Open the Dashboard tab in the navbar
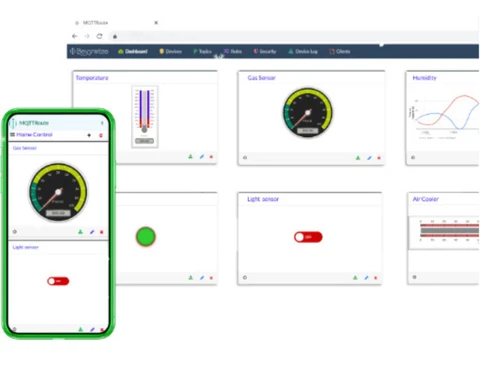The width and height of the screenshot is (500, 375). pyautogui.click(x=133, y=51)
